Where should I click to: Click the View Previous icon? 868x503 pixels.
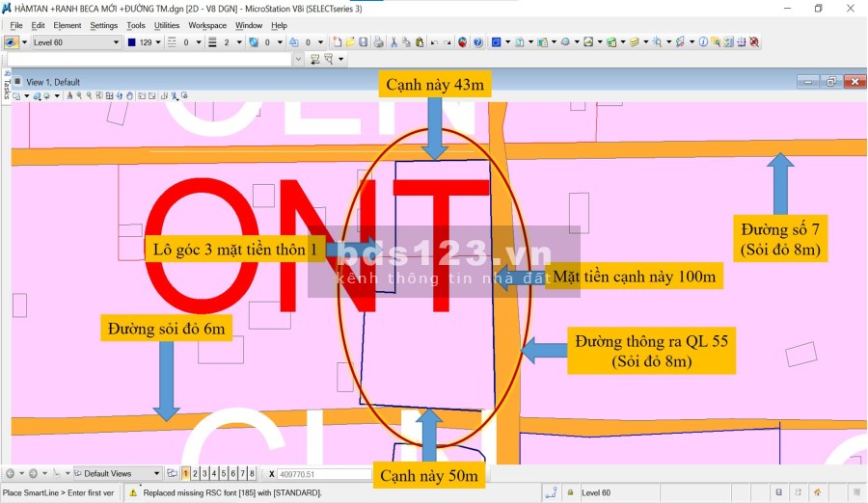point(141,95)
